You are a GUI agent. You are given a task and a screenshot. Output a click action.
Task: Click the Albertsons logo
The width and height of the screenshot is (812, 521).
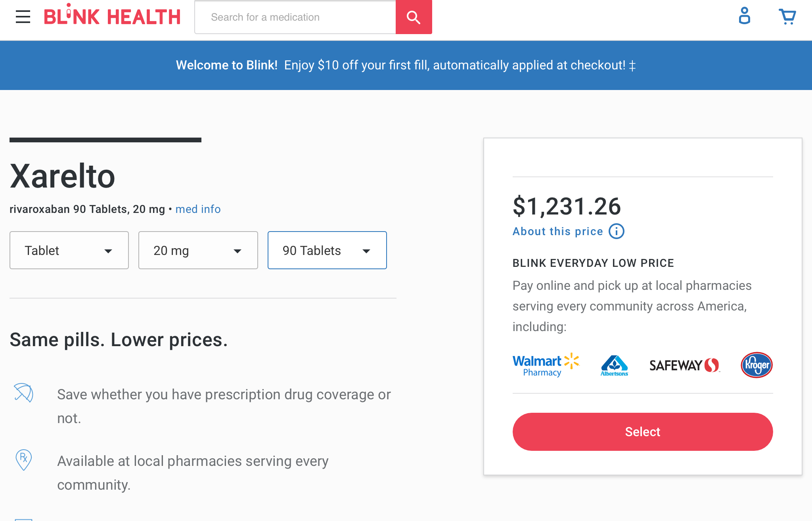tap(614, 365)
